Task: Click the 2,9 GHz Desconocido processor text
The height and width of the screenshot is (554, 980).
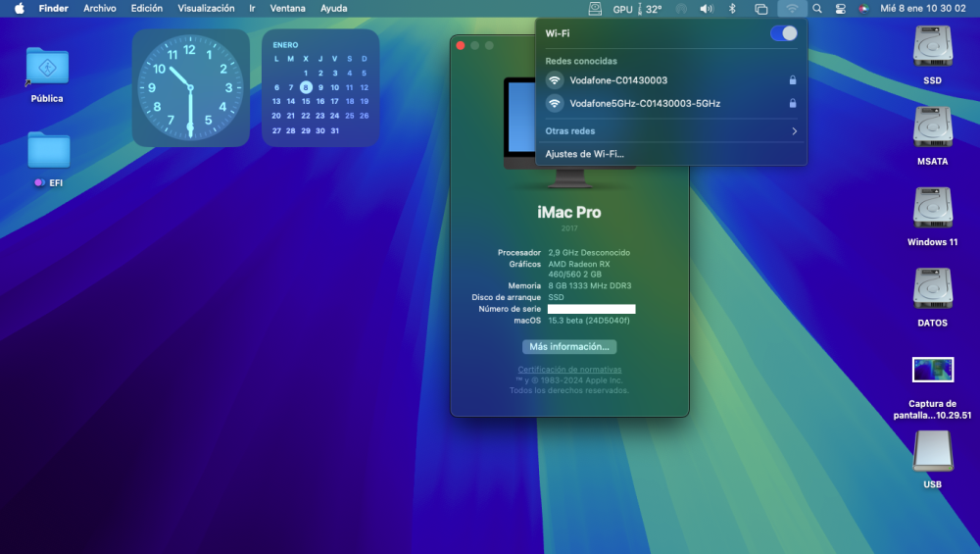Action: tap(589, 253)
